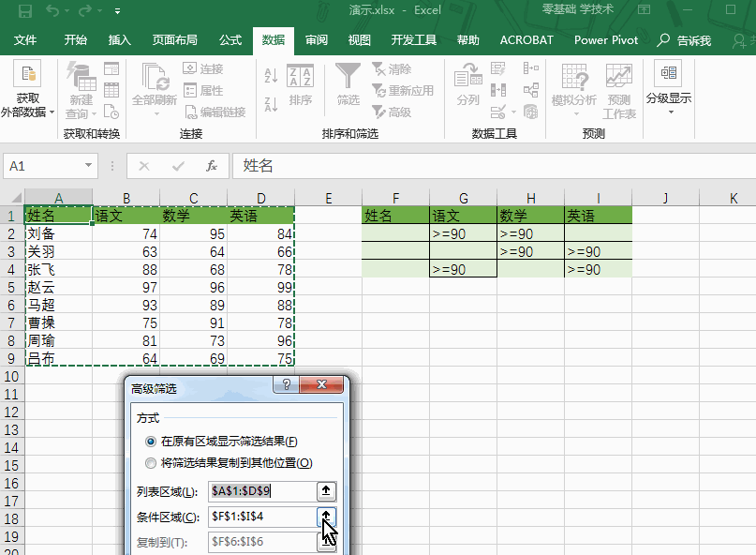Open the Name Box dropdown arrow
Image resolution: width=756 pixels, height=555 pixels.
[x=88, y=166]
